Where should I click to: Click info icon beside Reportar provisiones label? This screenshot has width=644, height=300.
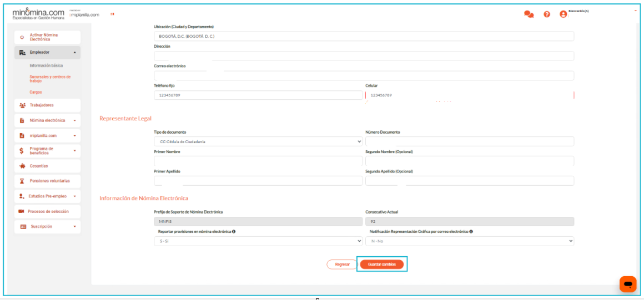(234, 231)
